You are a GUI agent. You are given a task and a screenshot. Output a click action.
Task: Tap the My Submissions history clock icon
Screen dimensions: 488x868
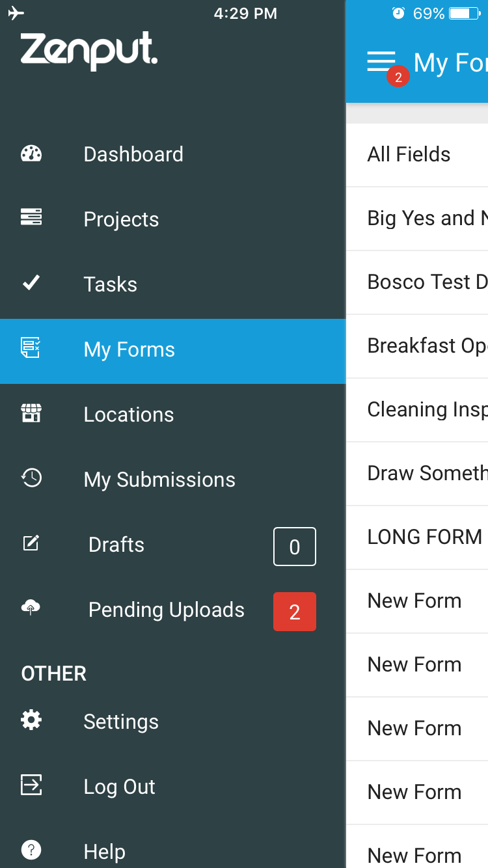point(31,478)
